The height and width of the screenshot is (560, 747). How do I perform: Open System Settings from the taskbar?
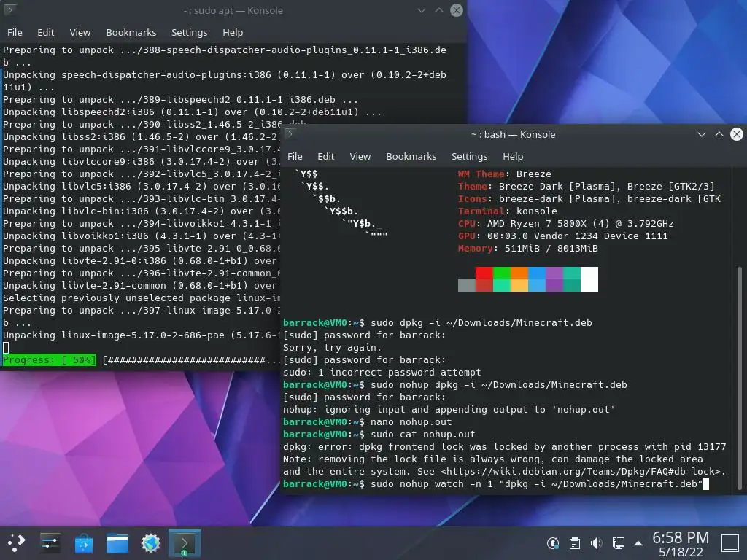(x=50, y=542)
